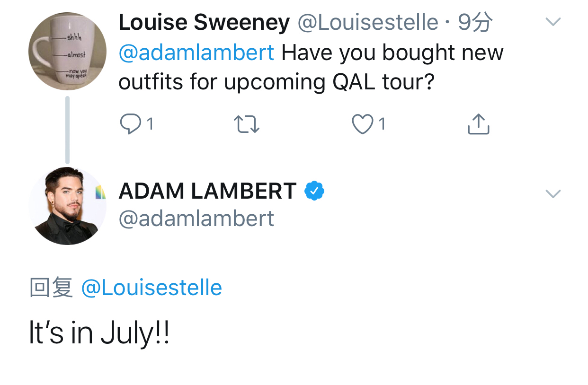Share Louise Sweeney's tweet
This screenshot has height=385, width=588.
point(478,124)
